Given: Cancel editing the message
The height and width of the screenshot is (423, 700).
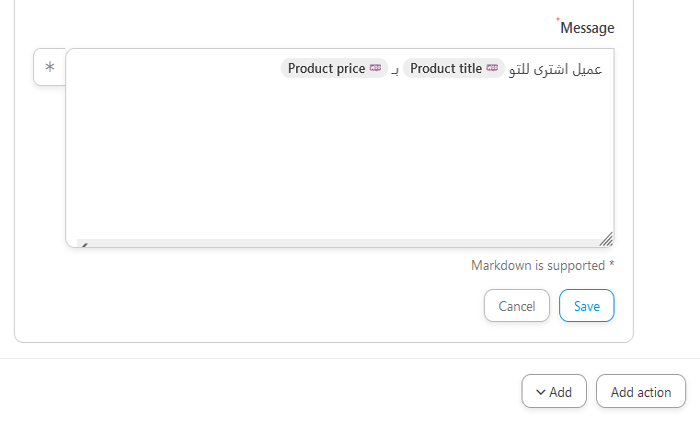Looking at the screenshot, I should click(x=516, y=306).
